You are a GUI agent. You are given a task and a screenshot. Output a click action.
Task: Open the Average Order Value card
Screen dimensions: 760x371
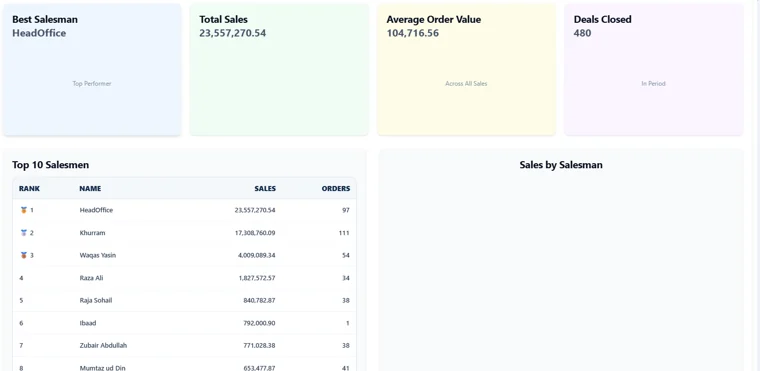point(466,70)
